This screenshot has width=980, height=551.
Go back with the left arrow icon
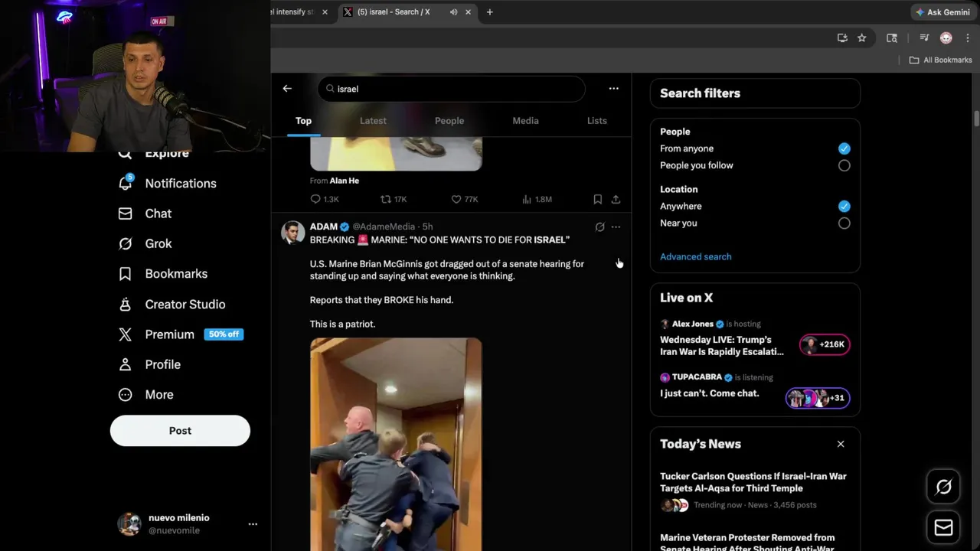[x=287, y=89]
